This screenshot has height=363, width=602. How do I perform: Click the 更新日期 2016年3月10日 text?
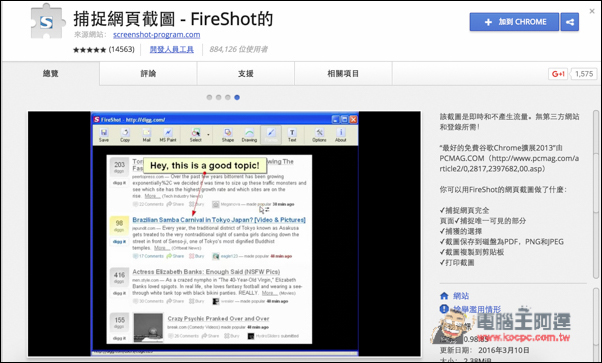point(485,350)
